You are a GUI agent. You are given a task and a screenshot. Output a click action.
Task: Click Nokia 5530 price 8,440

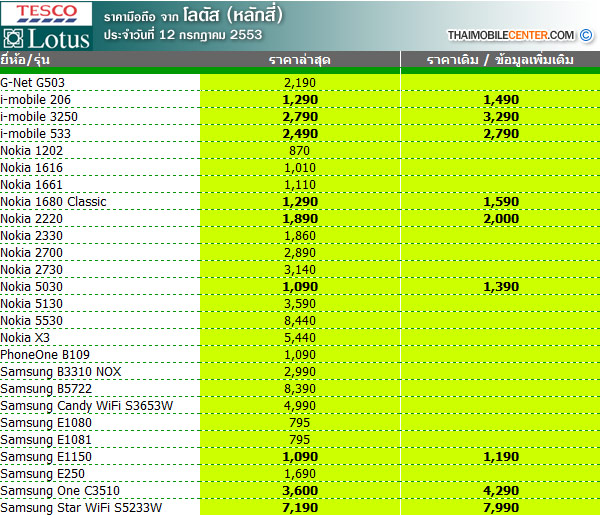pos(300,321)
